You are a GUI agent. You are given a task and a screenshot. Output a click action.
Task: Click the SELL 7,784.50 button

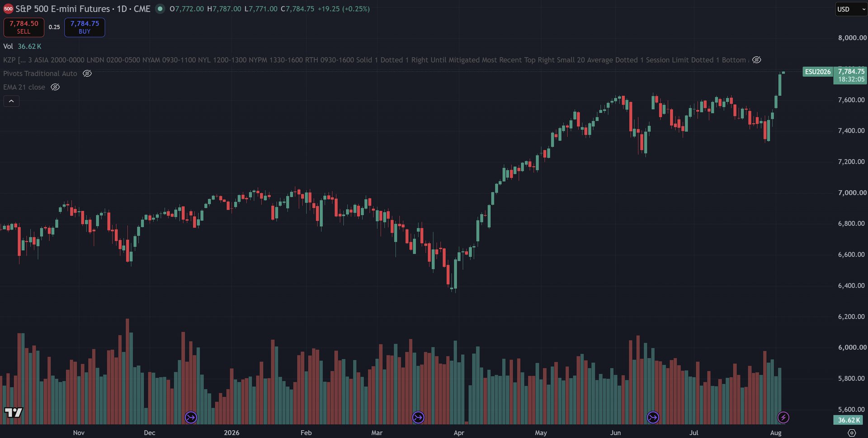[x=24, y=27]
